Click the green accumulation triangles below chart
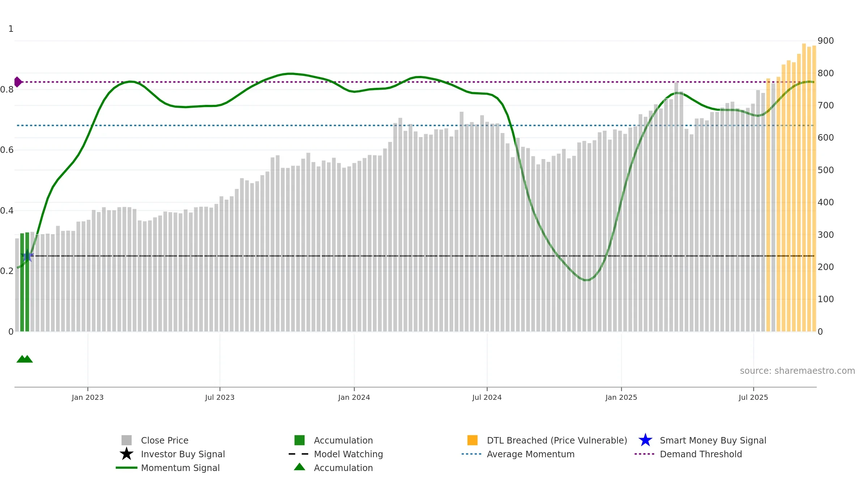Screen dimensions: 868x488 25,359
